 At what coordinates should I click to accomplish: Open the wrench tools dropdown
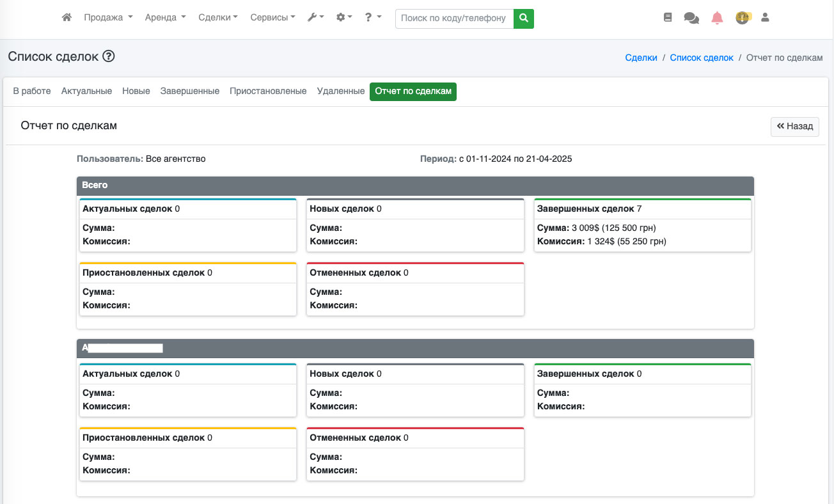coord(316,18)
